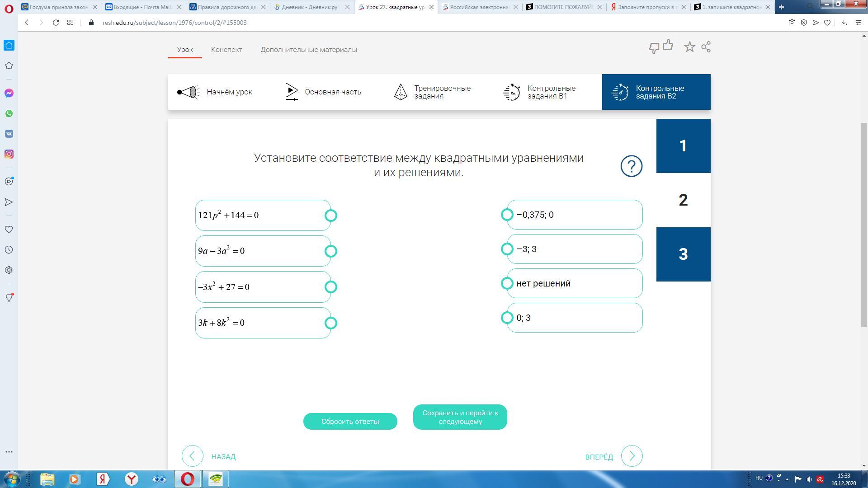Open the Opera sidebar three-dots menu

(9, 452)
